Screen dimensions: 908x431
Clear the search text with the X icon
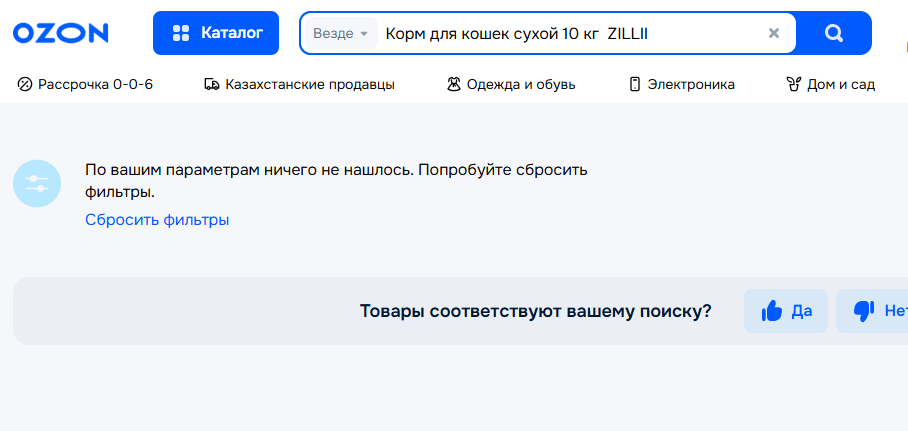[x=773, y=33]
